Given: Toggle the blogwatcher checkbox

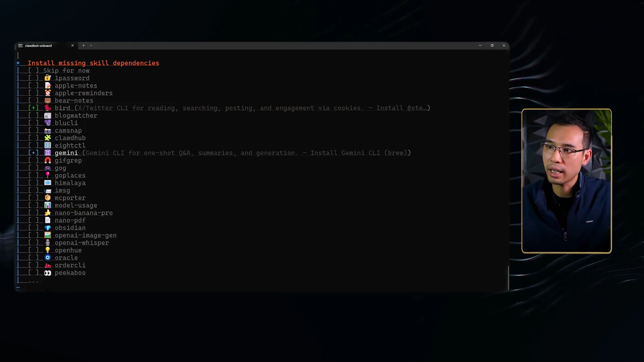Looking at the screenshot, I should click(33, 115).
